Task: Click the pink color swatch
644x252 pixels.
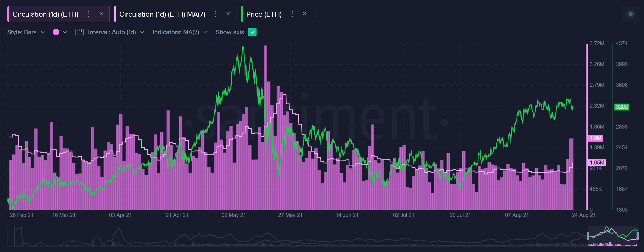Action: tap(56, 32)
